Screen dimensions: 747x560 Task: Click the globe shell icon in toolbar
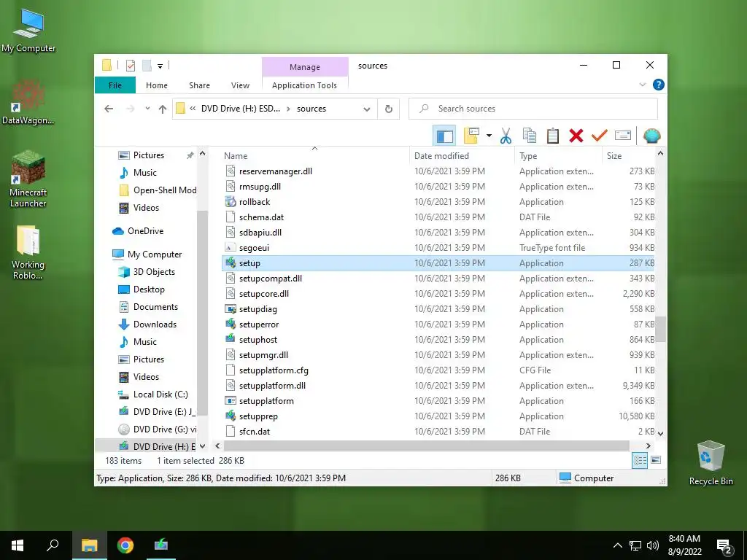tap(651, 136)
